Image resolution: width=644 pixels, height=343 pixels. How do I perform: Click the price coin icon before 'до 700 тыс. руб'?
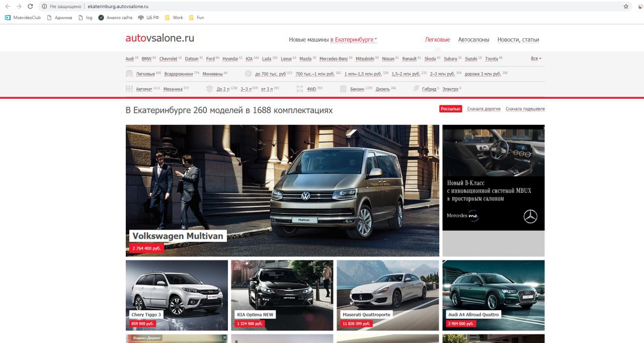point(248,74)
